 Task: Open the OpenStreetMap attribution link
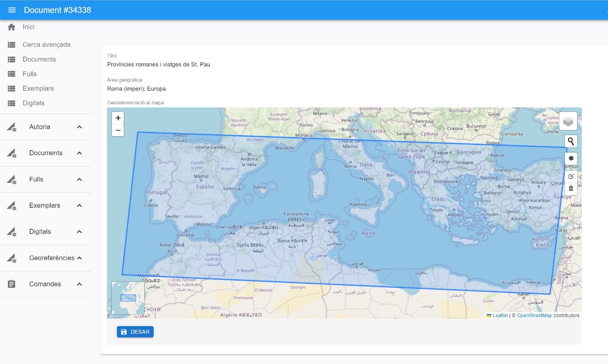point(534,315)
